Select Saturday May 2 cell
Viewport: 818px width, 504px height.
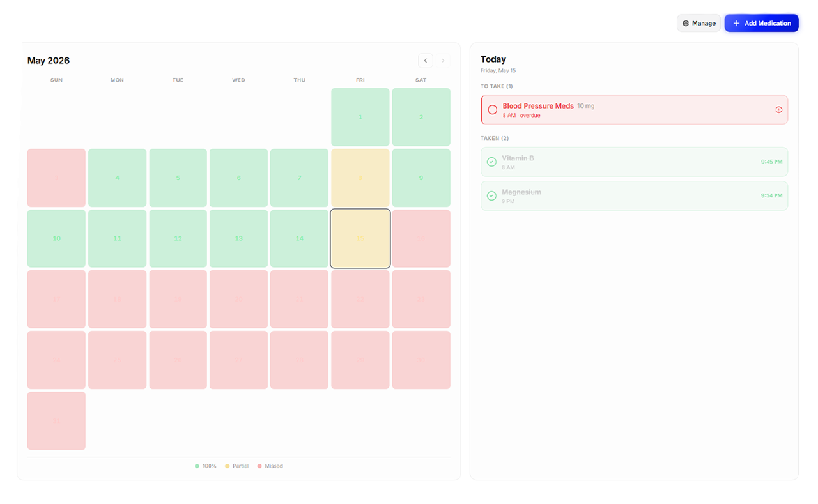tap(421, 117)
